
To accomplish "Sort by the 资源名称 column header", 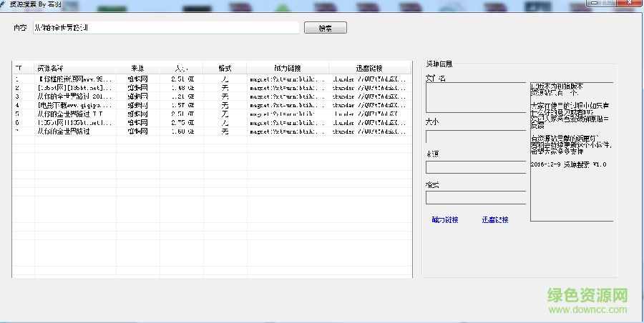I will coord(76,68).
